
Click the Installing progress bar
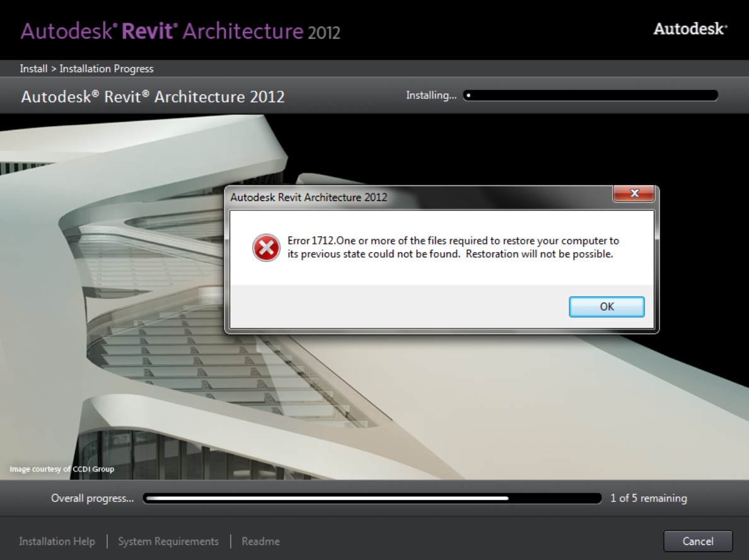click(x=590, y=96)
